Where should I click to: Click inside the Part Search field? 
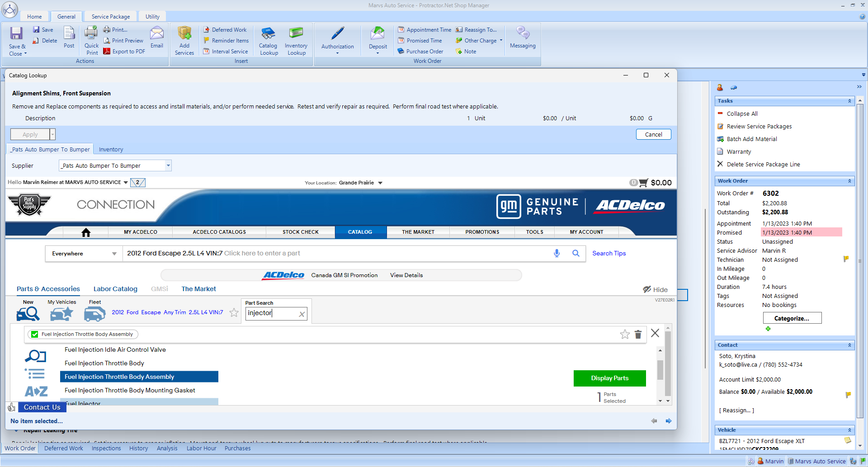pos(271,313)
